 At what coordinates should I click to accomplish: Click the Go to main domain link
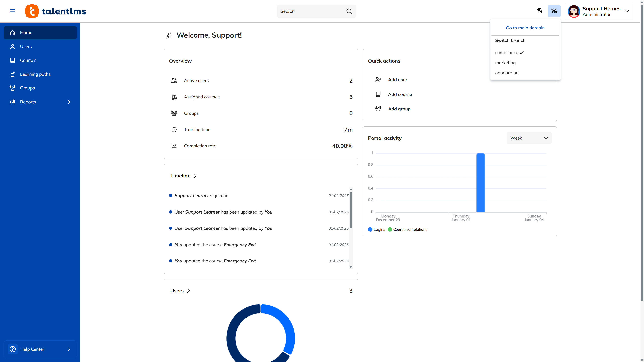click(525, 28)
